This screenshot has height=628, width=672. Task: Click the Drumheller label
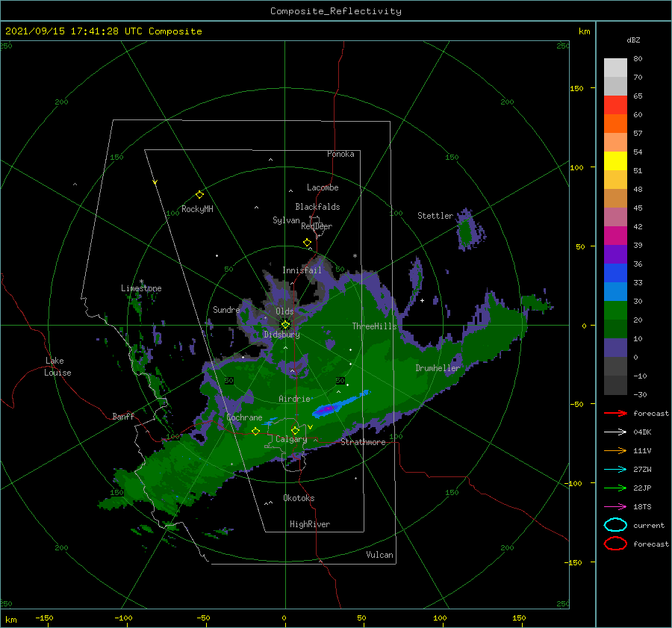tap(438, 368)
